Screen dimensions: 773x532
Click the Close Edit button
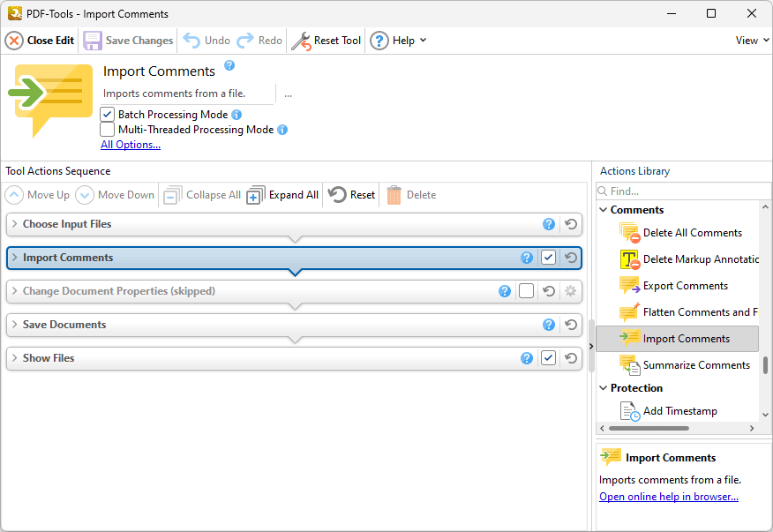(x=40, y=41)
